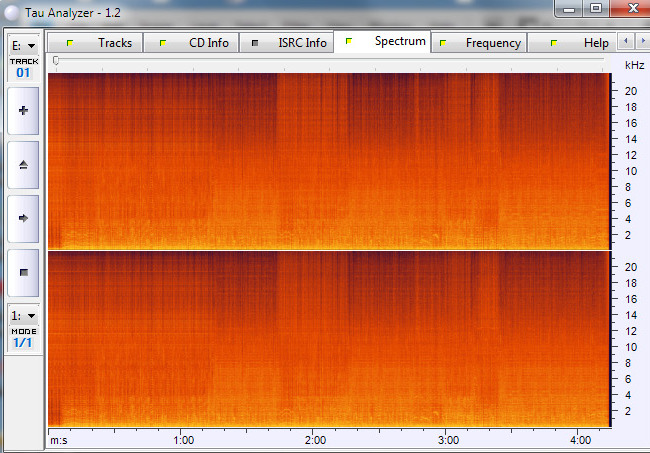The height and width of the screenshot is (453, 650).
Task: Click the lower channel spectrogram
Action: (330, 339)
